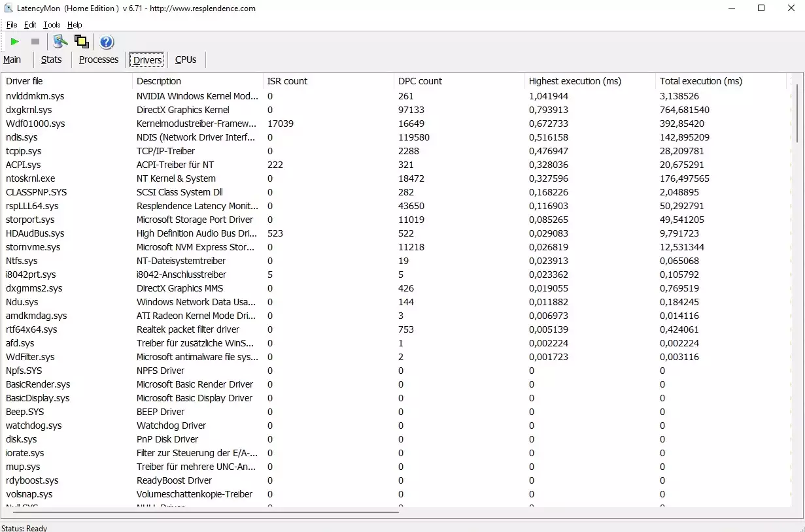Click the overlapping yellow windows icon
This screenshot has height=532, width=805.
coord(81,42)
